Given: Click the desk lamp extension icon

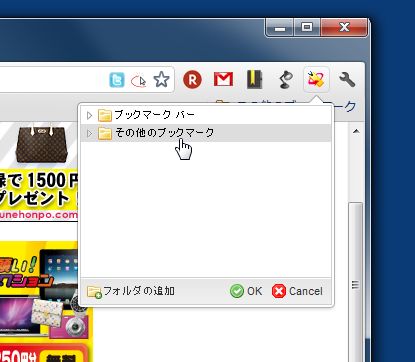Looking at the screenshot, I should point(285,80).
